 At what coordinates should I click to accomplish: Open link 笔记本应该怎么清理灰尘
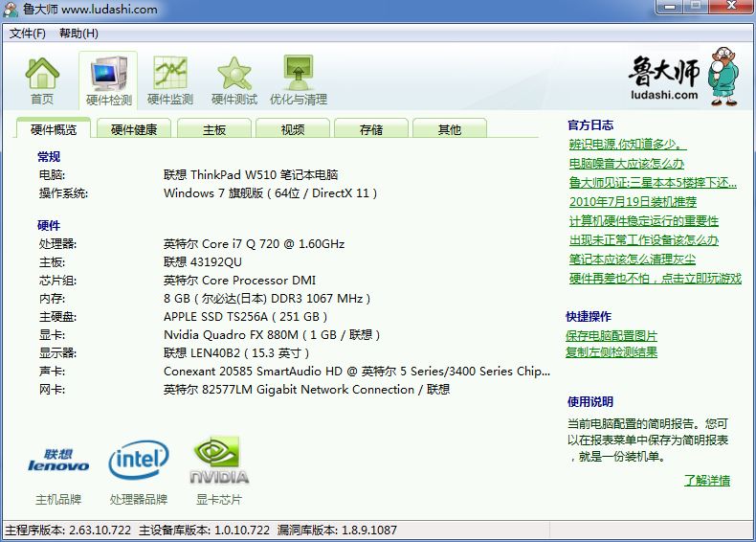633,260
